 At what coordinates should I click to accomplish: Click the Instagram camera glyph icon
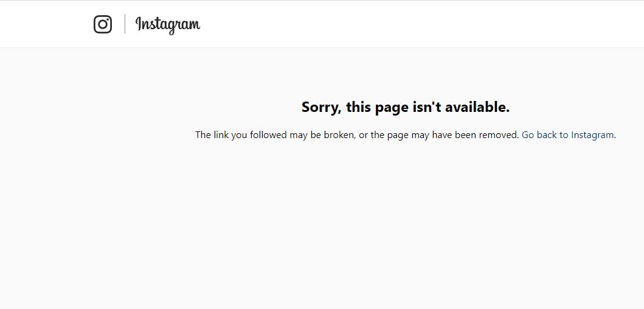coord(103,24)
